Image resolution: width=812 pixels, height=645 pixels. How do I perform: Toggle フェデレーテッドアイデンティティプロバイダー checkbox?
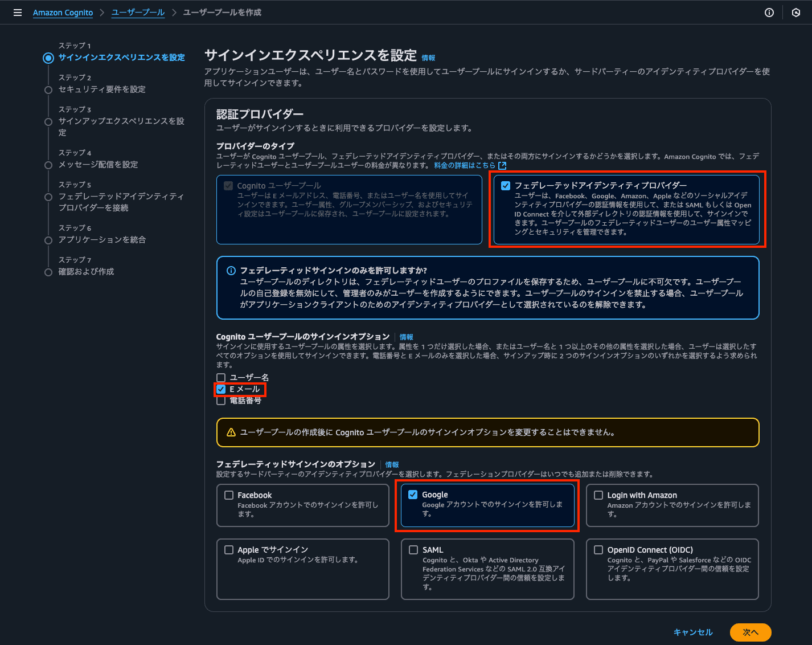click(506, 186)
